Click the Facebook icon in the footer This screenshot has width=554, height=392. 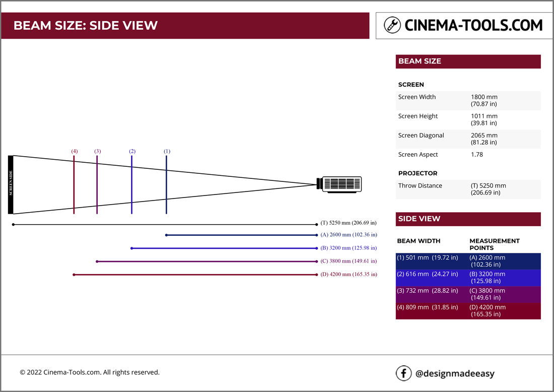point(403,373)
